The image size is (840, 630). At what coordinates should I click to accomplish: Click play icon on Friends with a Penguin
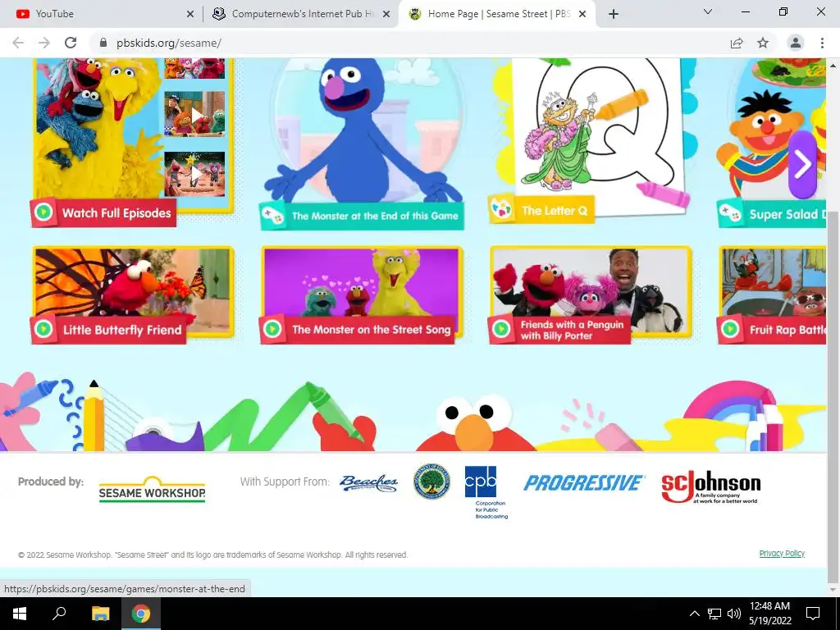pyautogui.click(x=501, y=328)
